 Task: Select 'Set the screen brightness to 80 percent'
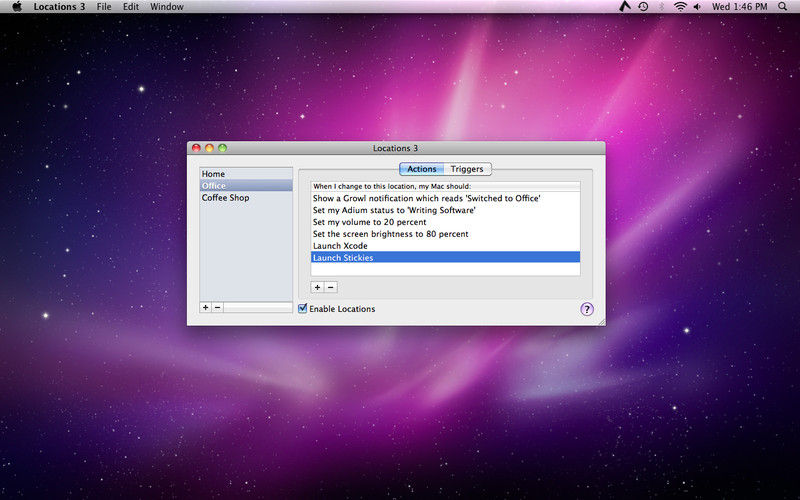coord(445,234)
